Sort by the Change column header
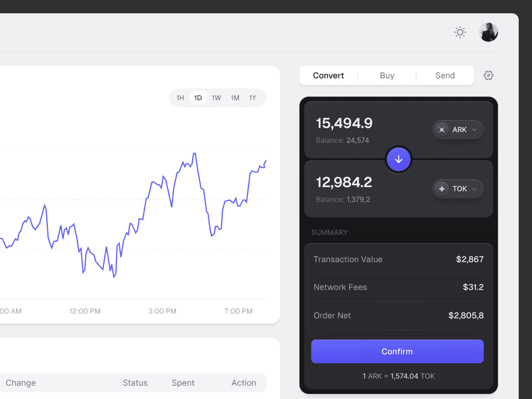The image size is (532, 399). (x=21, y=383)
